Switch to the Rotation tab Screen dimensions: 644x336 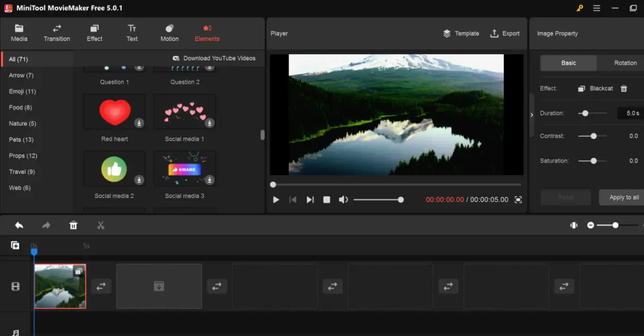pyautogui.click(x=625, y=63)
